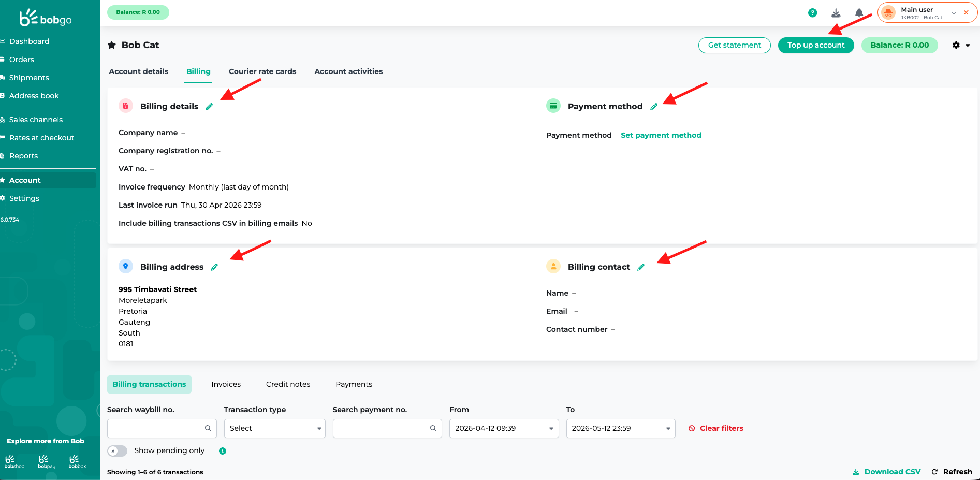Click Top up account button
980x480 pixels.
tap(816, 45)
